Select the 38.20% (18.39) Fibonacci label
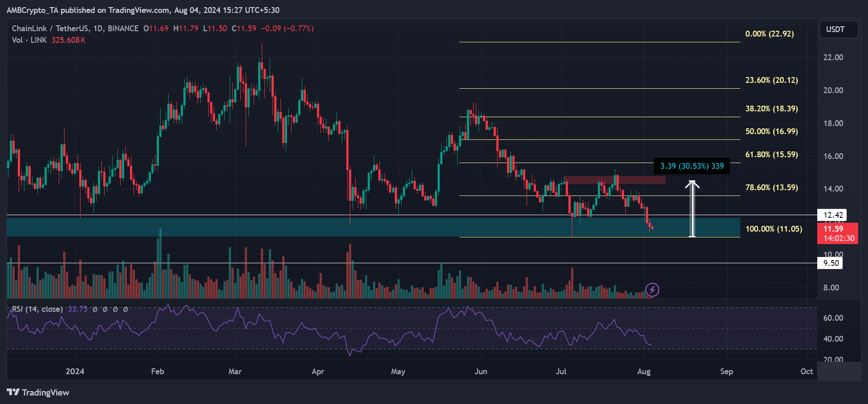 pos(772,109)
